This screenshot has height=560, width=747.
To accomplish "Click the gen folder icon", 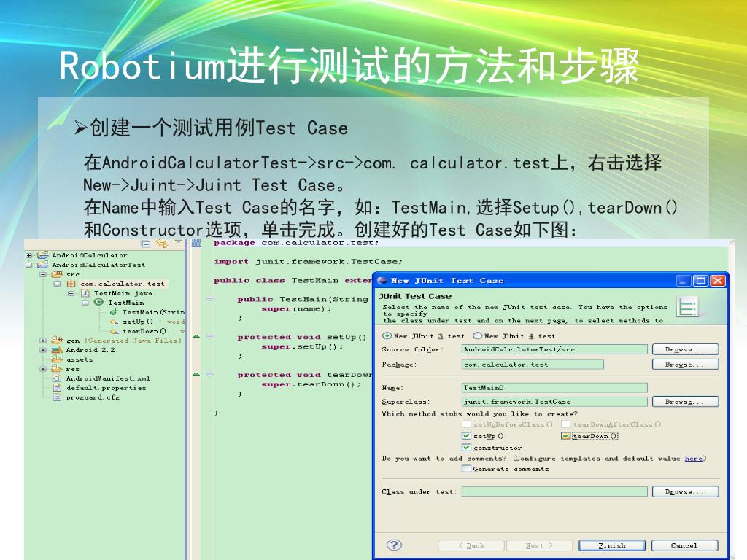I will tap(57, 340).
